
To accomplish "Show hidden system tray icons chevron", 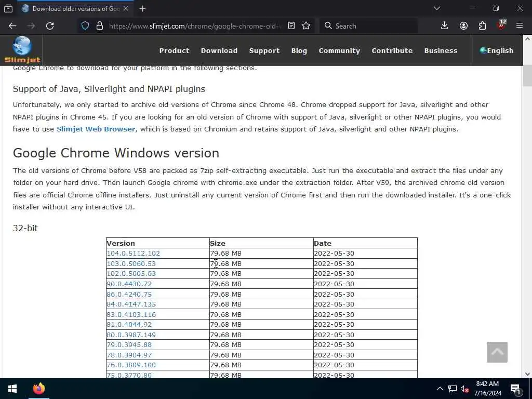I will pos(440,389).
